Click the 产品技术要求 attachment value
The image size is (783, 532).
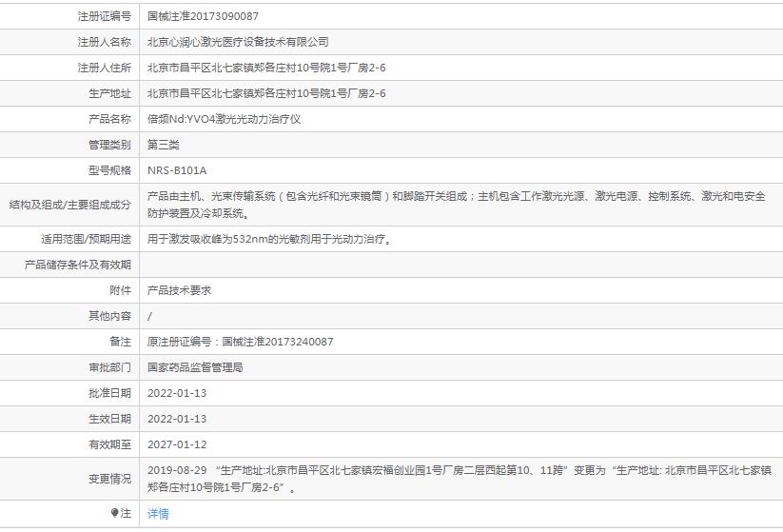[x=179, y=290]
